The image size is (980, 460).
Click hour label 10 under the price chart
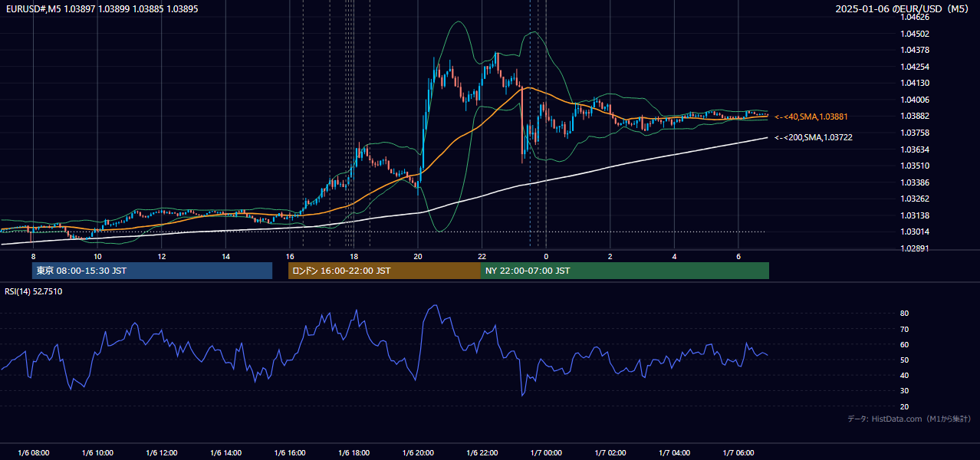pyautogui.click(x=97, y=256)
